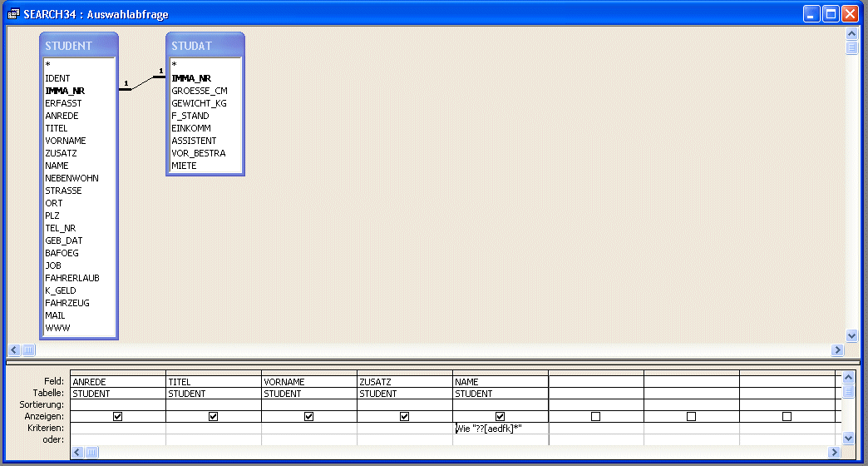Select FAHRZEUG field in STUDENT table
This screenshot has height=466, width=868.
tap(67, 303)
